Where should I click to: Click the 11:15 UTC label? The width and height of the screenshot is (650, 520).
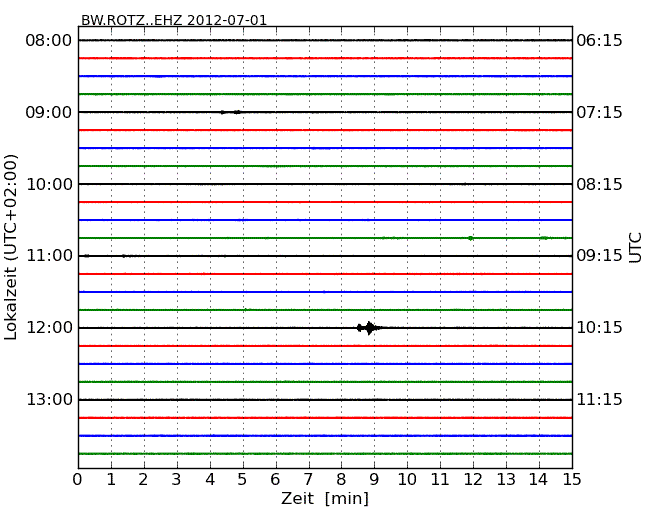599,399
